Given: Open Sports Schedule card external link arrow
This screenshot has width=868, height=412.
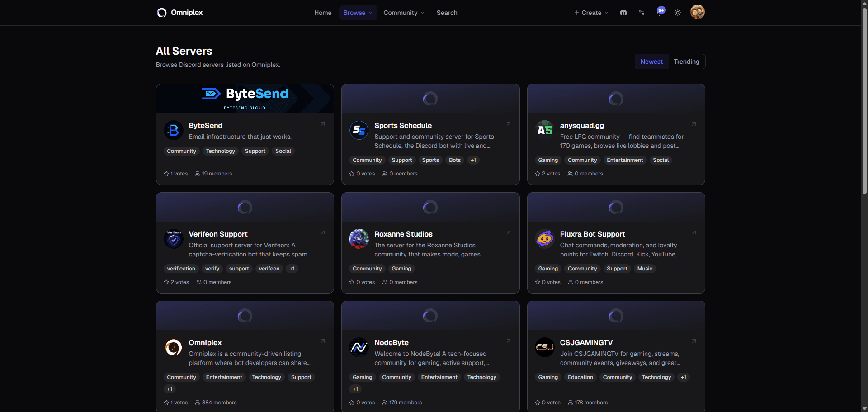Looking at the screenshot, I should pyautogui.click(x=509, y=124).
